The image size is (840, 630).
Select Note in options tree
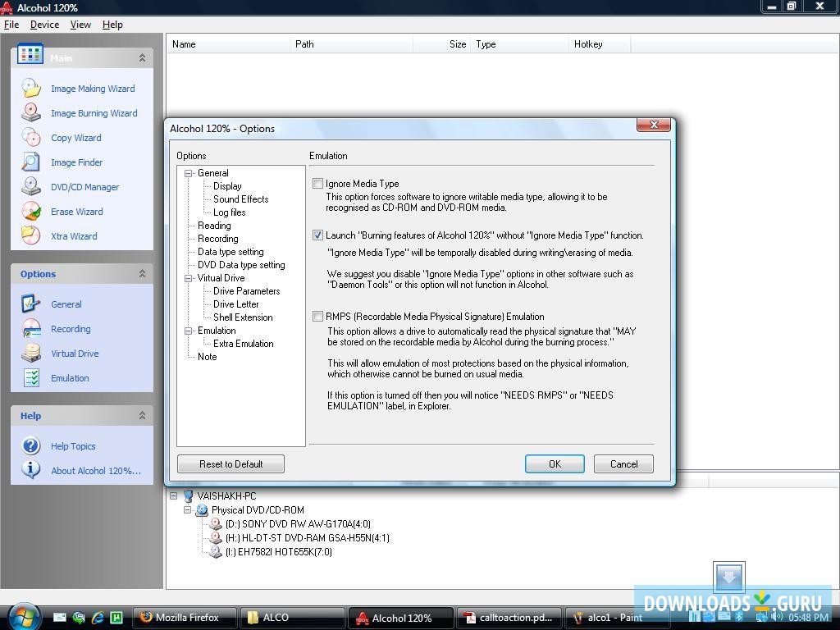click(x=207, y=357)
